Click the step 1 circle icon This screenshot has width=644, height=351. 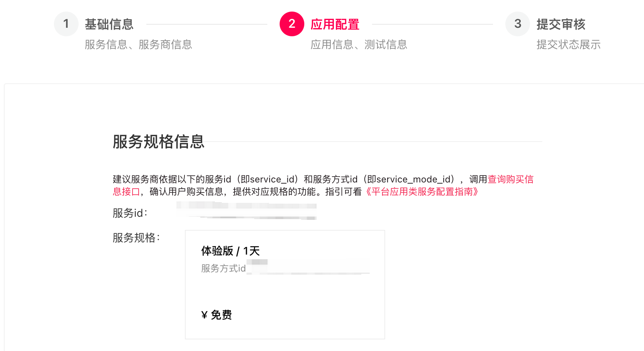66,24
